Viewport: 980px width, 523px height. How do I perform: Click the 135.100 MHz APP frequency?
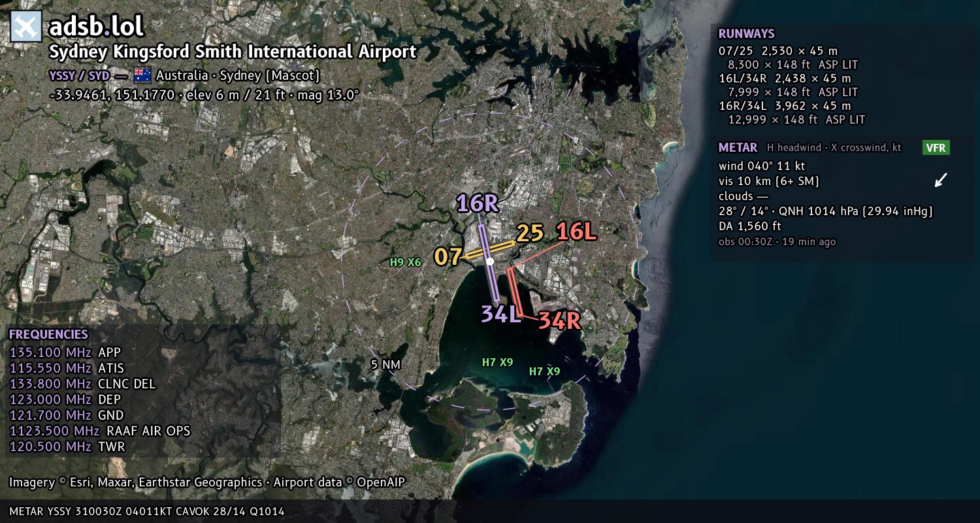[x=65, y=353]
